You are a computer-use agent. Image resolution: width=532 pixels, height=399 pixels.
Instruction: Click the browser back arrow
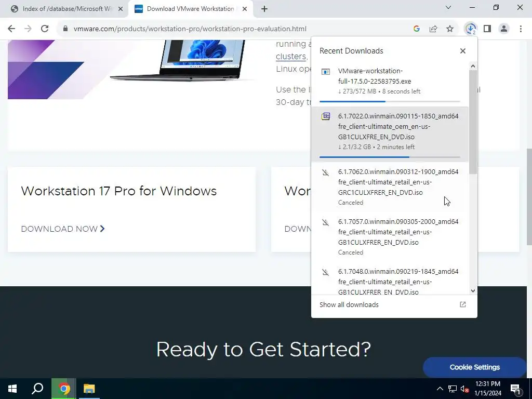11,29
